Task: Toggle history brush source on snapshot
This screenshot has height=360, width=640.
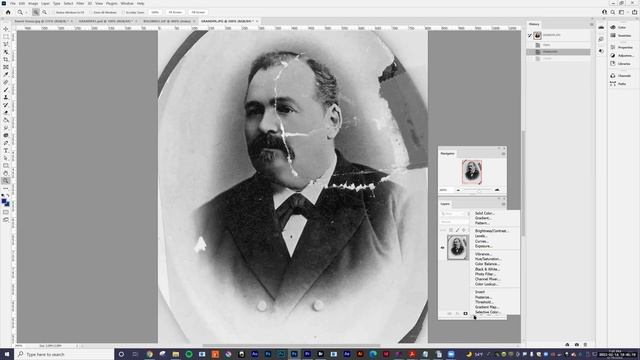Action: 530,36
